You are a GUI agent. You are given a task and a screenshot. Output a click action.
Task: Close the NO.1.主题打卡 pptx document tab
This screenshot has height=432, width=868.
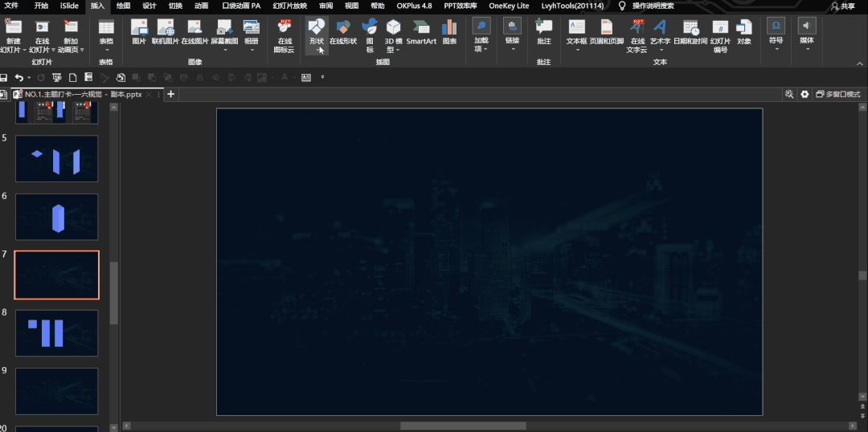tap(149, 95)
